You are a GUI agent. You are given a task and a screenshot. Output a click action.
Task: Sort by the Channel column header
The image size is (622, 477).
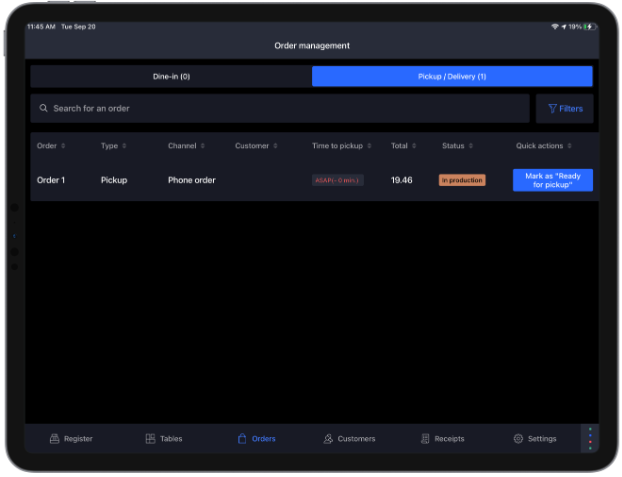[x=186, y=146]
